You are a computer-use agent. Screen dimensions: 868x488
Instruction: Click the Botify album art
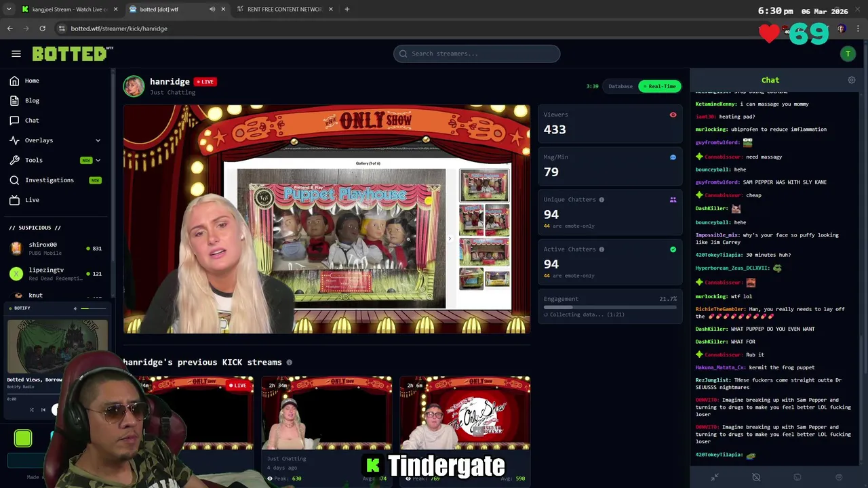tap(57, 346)
